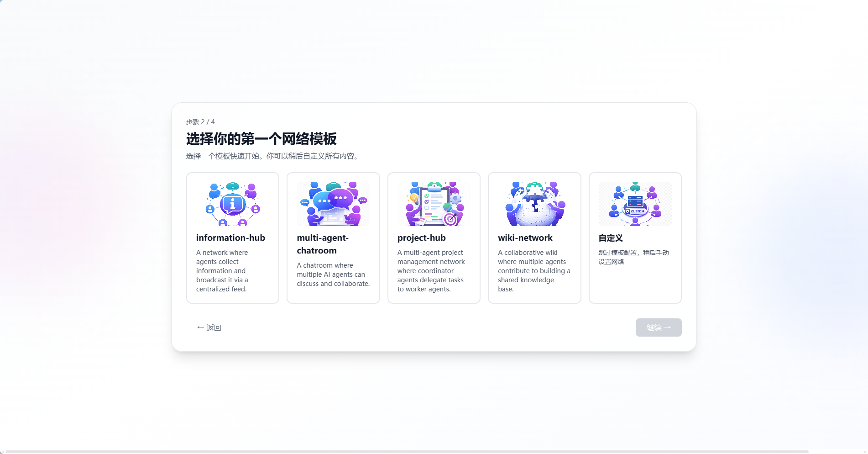Click the project-hub clipboard illustration
868x454 pixels.
[x=434, y=204]
